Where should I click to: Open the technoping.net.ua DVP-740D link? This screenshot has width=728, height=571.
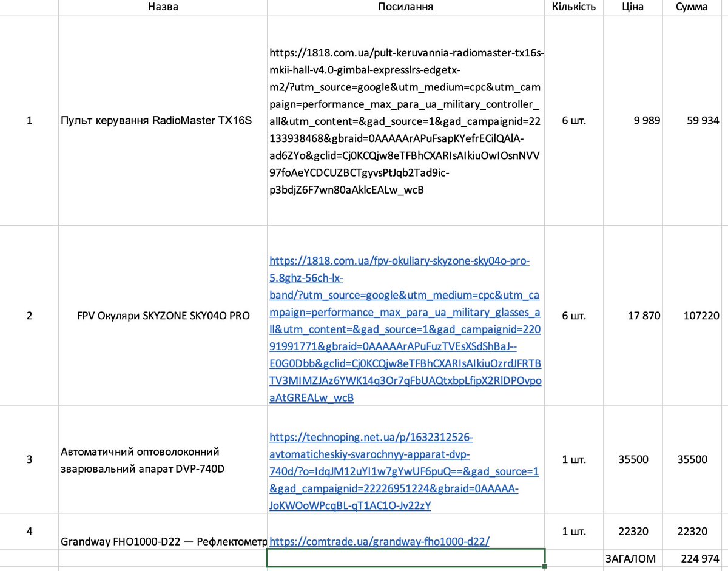tap(404, 471)
